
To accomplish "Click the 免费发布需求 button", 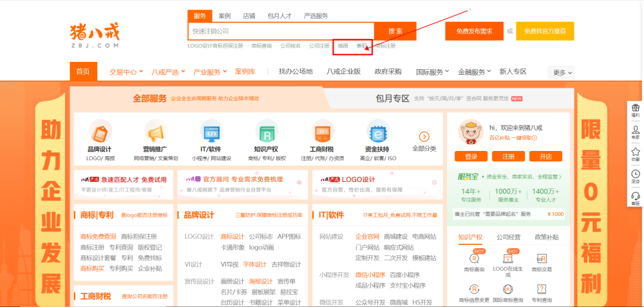I will click(474, 31).
